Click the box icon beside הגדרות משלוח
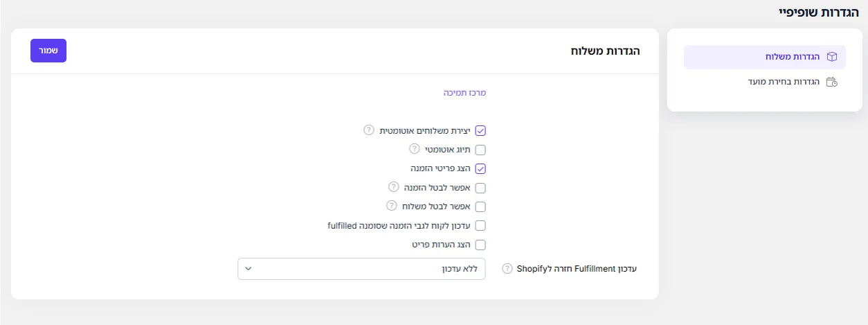Viewport: 868px width, 325px height. (x=832, y=57)
